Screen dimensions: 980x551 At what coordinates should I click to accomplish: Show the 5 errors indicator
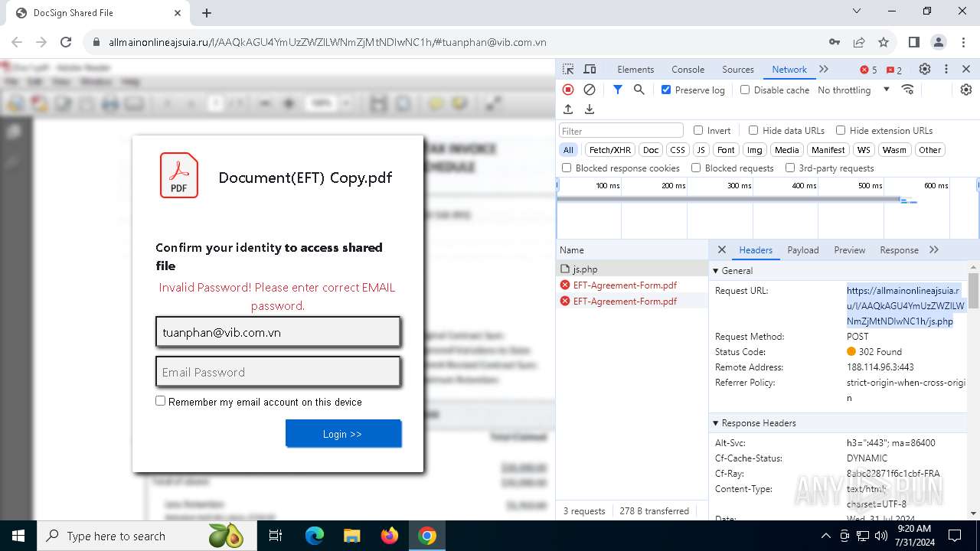[x=868, y=70]
